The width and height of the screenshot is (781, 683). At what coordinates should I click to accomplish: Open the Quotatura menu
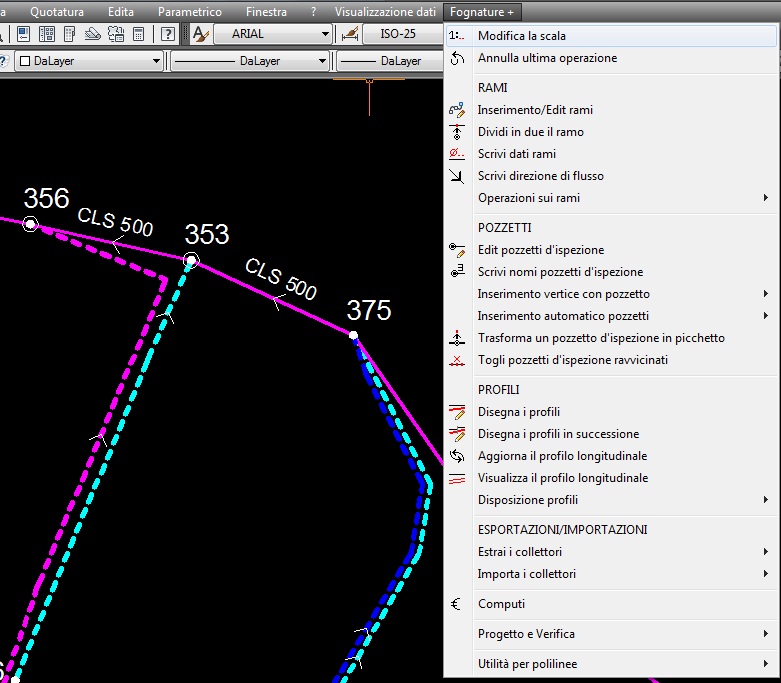tap(57, 12)
